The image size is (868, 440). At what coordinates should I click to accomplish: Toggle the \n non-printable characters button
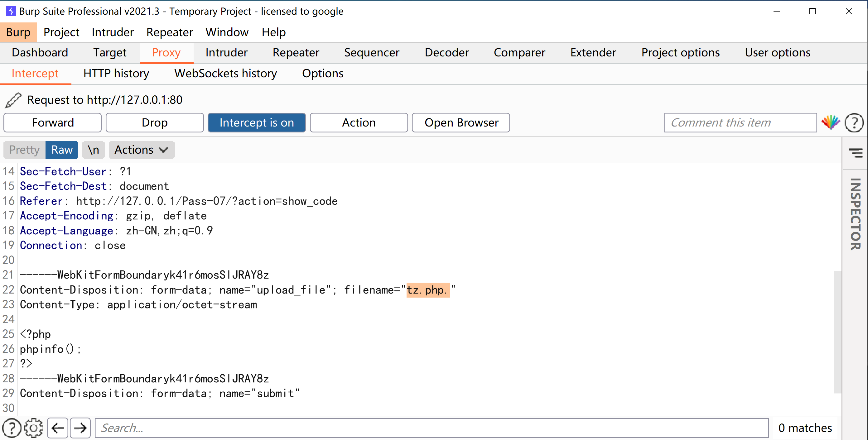pos(93,150)
